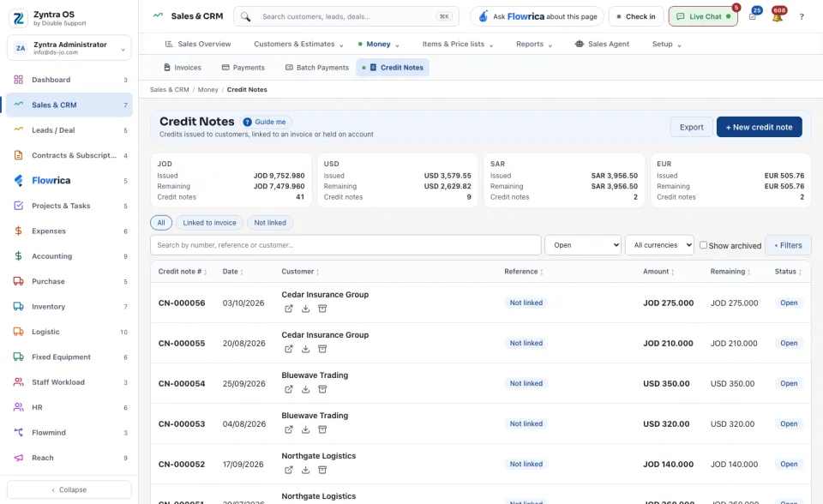Open Reach module in sidebar
This screenshot has height=504, width=823.
69,458
